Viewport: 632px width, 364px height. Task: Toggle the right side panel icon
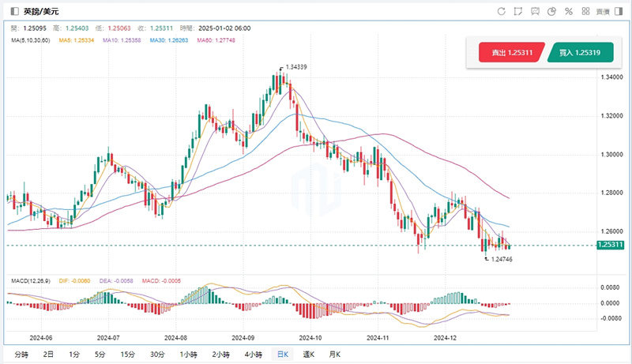tap(619, 12)
